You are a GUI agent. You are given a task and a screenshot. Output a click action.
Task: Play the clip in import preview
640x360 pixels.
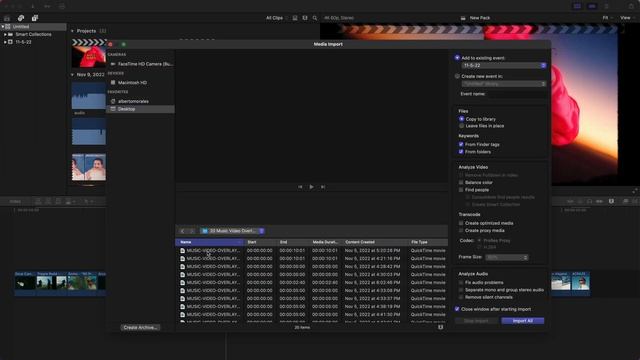click(311, 187)
